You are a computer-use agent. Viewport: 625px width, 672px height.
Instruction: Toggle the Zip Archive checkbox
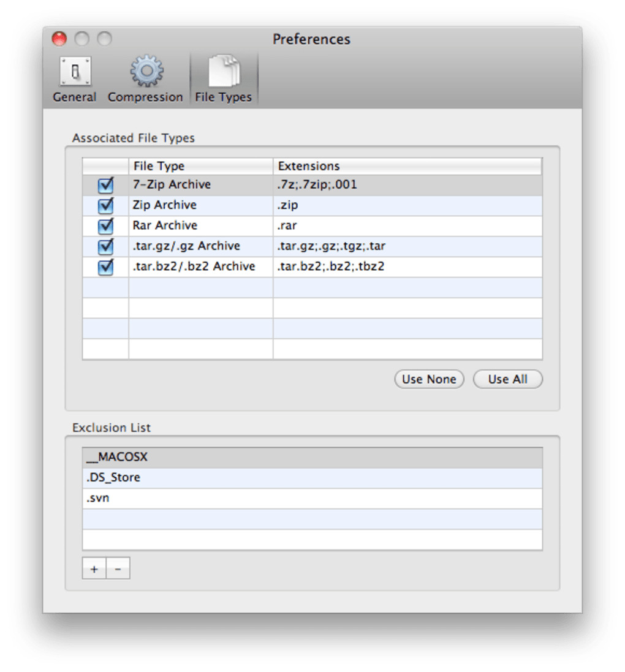click(x=106, y=205)
